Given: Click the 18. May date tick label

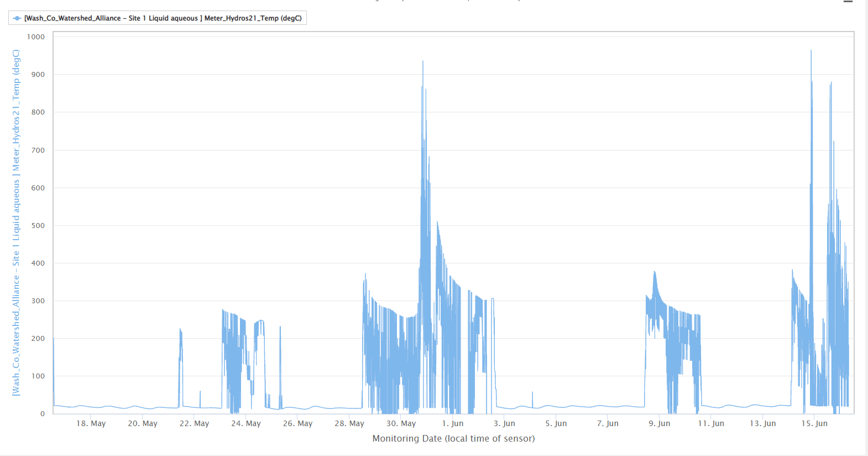Looking at the screenshot, I should point(91,423).
